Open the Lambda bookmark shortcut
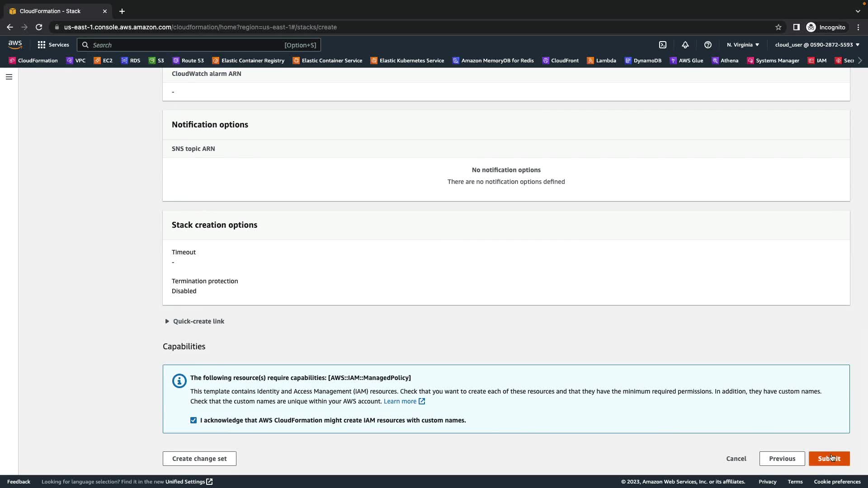868x488 pixels. click(601, 61)
